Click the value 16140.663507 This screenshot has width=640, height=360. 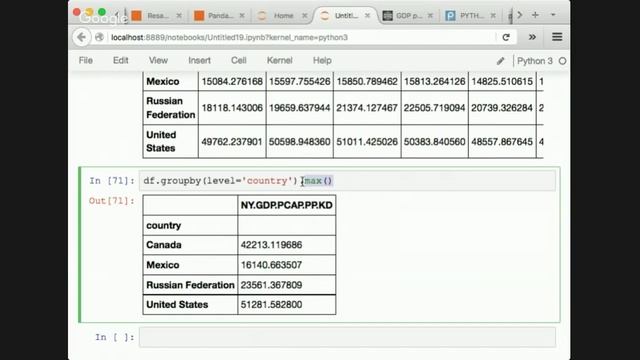point(271,265)
